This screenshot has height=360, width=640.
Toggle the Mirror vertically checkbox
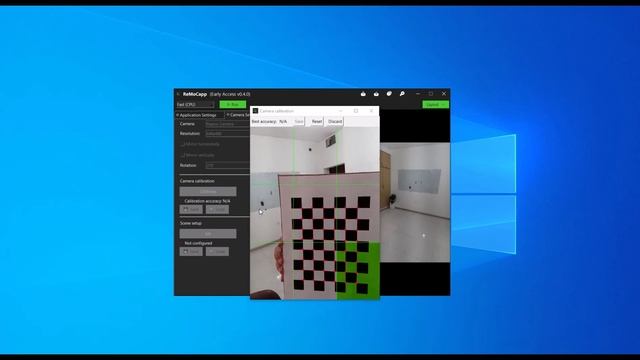click(183, 156)
